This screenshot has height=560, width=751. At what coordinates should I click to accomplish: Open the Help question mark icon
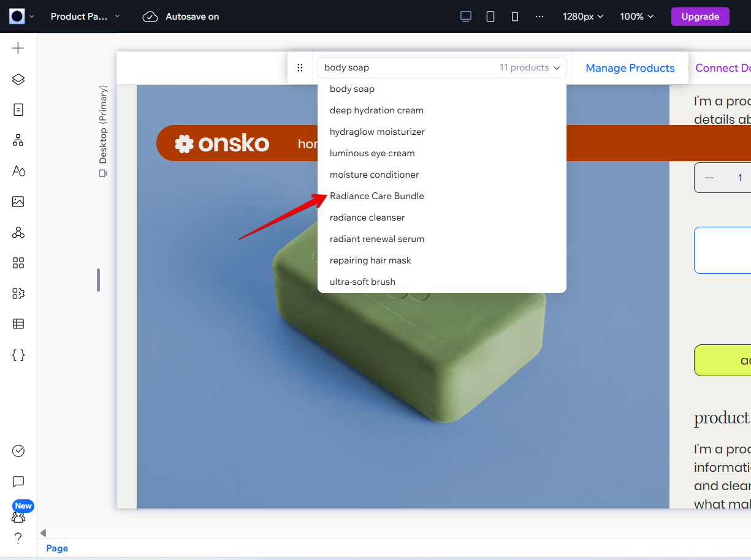[18, 538]
